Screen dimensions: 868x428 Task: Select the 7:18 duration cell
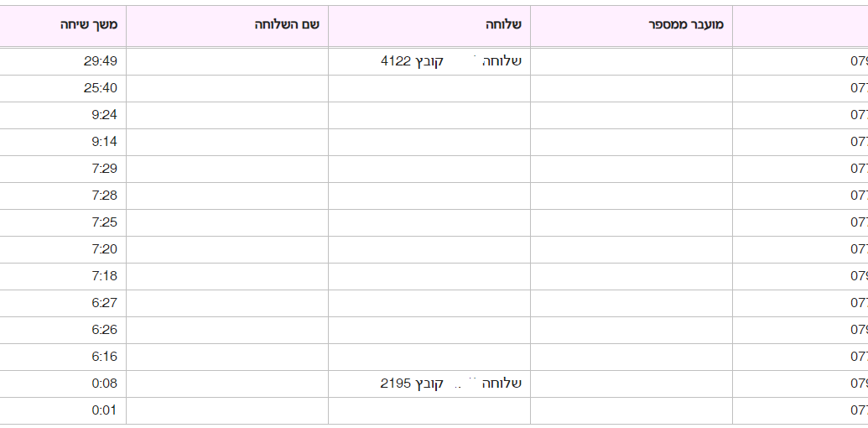104,276
